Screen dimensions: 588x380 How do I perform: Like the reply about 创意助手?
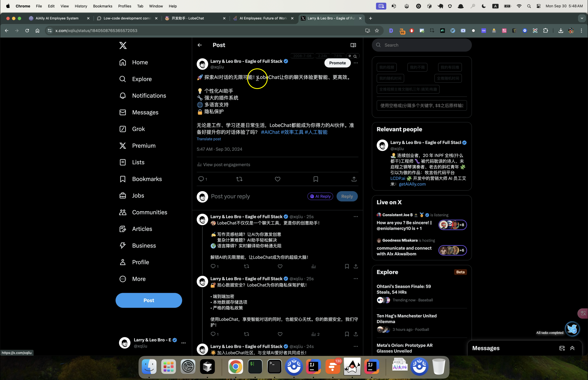click(x=280, y=266)
